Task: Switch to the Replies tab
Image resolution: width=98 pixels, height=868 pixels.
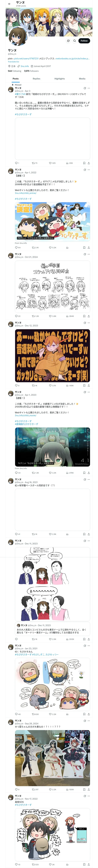Action: tap(36, 79)
